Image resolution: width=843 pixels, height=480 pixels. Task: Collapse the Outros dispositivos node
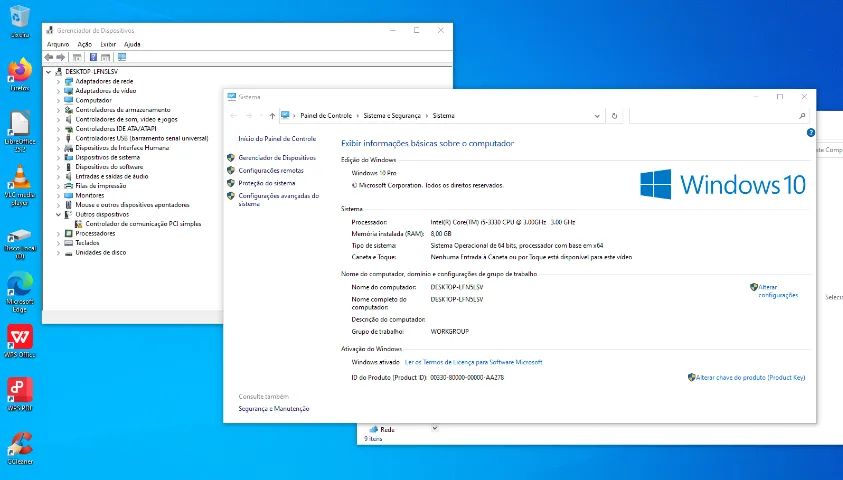pyautogui.click(x=58, y=214)
